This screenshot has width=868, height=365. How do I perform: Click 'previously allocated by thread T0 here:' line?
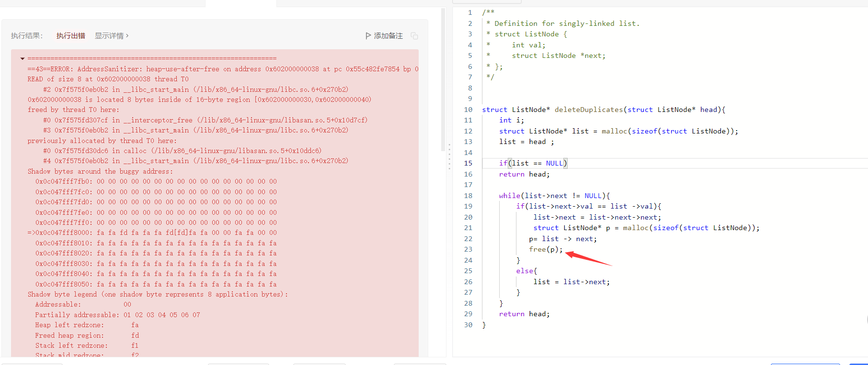pyautogui.click(x=102, y=141)
